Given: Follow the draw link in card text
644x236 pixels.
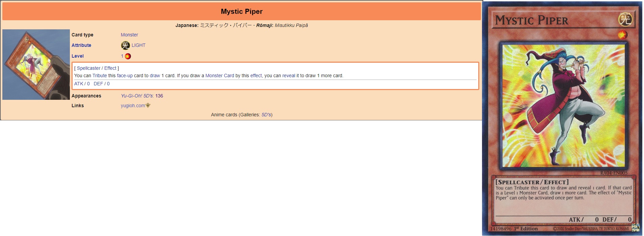Looking at the screenshot, I should click(x=155, y=76).
